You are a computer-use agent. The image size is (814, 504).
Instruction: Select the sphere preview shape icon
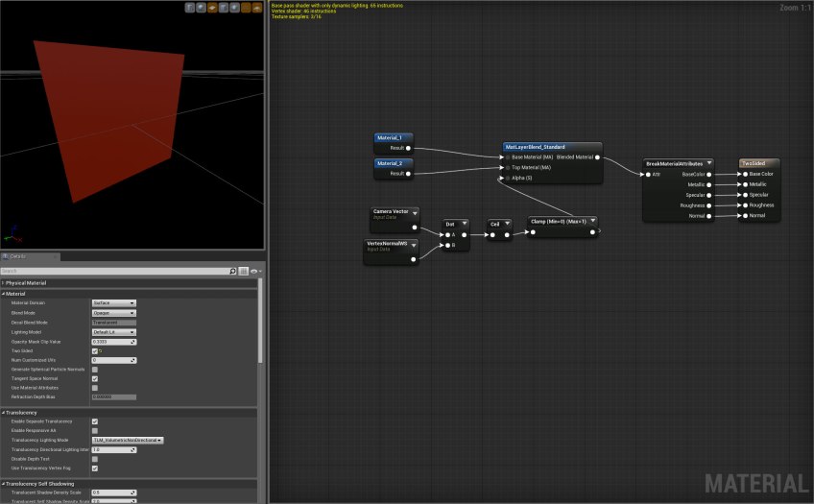pyautogui.click(x=203, y=8)
